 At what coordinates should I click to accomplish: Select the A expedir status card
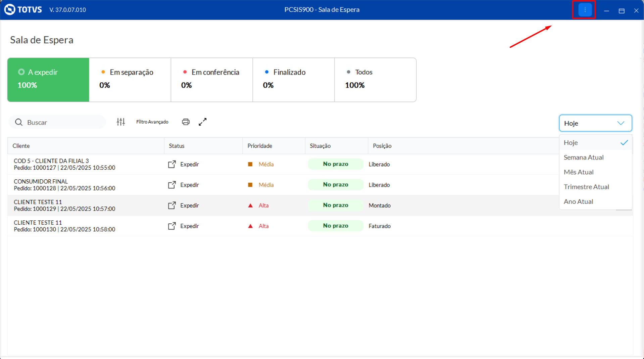48,80
